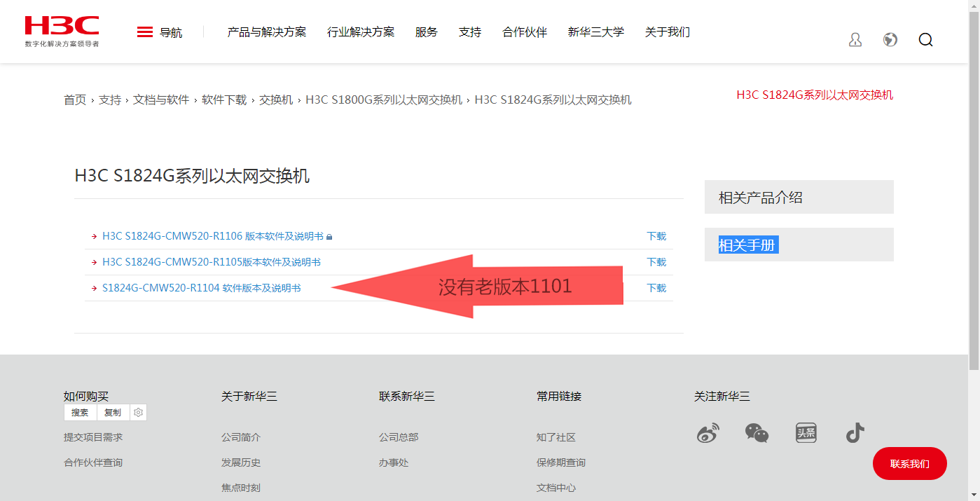The width and height of the screenshot is (980, 501).
Task: Open the TikTok/Douyin social icon
Action: [855, 433]
